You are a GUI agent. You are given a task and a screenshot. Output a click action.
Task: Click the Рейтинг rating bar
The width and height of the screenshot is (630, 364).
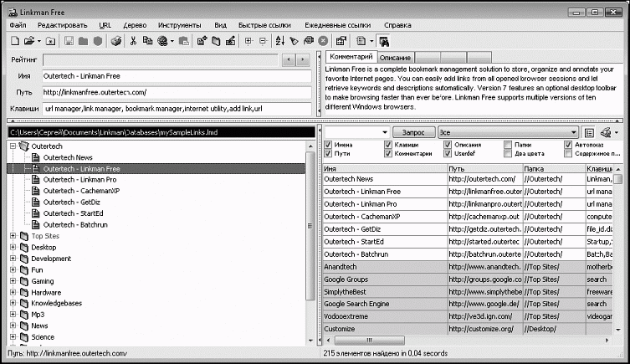tap(159, 60)
